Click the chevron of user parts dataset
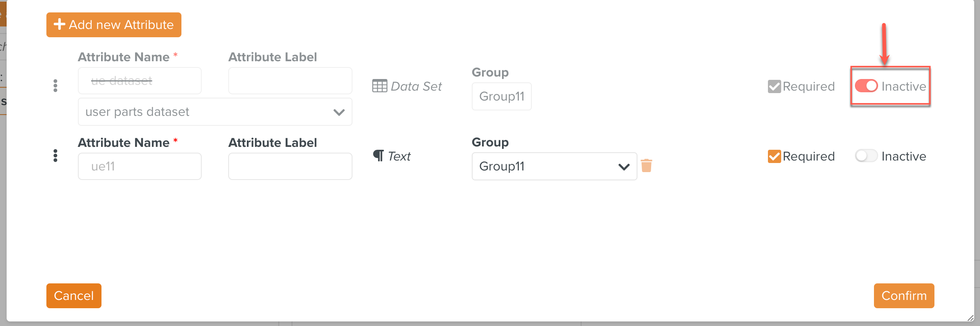 click(339, 112)
